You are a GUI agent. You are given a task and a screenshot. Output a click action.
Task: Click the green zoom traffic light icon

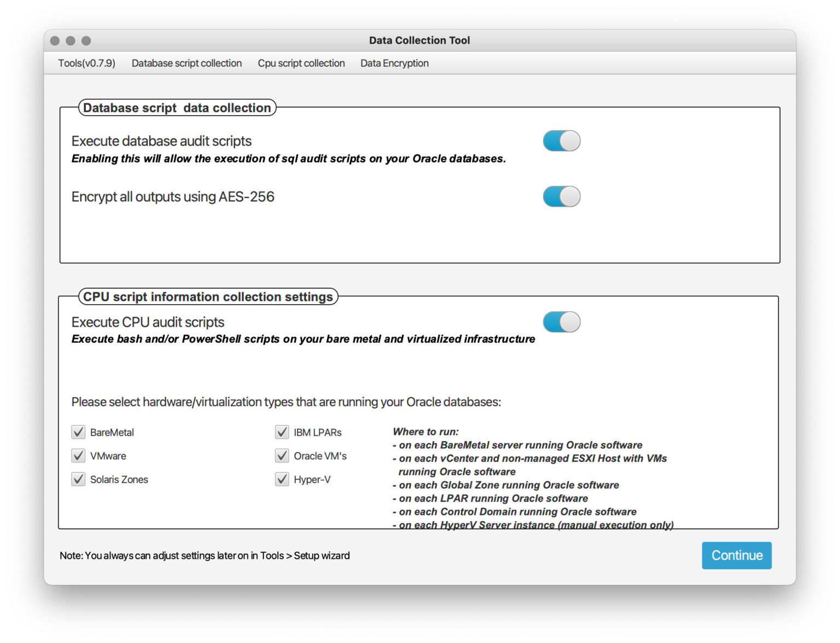point(86,40)
